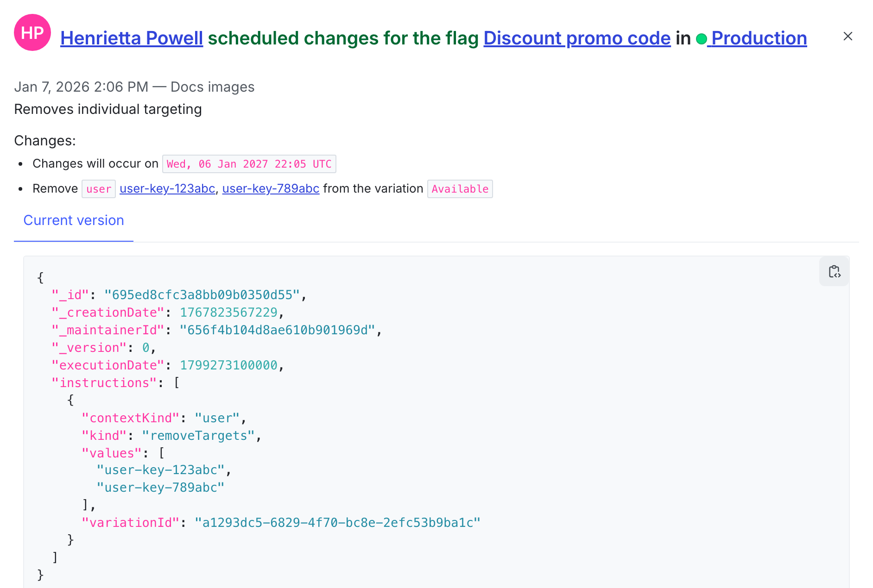The width and height of the screenshot is (873, 588).
Task: Click the variationId value in JSON
Action: tap(337, 523)
